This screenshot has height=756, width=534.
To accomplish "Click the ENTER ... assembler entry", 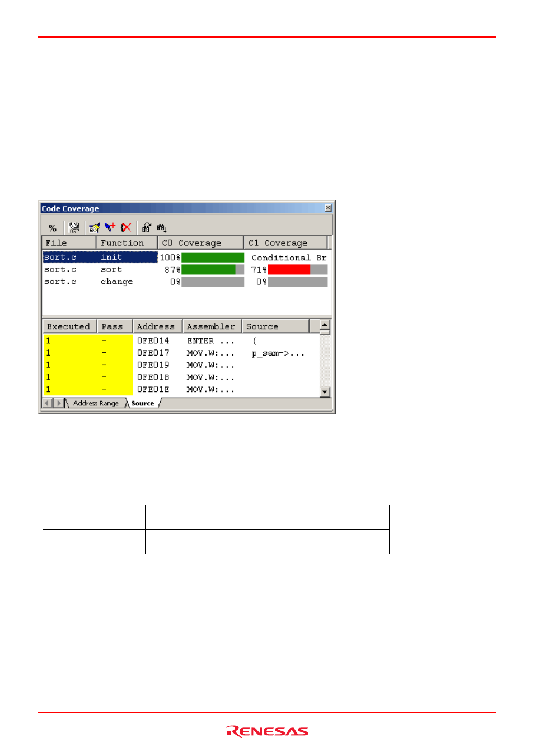I will click(x=210, y=340).
